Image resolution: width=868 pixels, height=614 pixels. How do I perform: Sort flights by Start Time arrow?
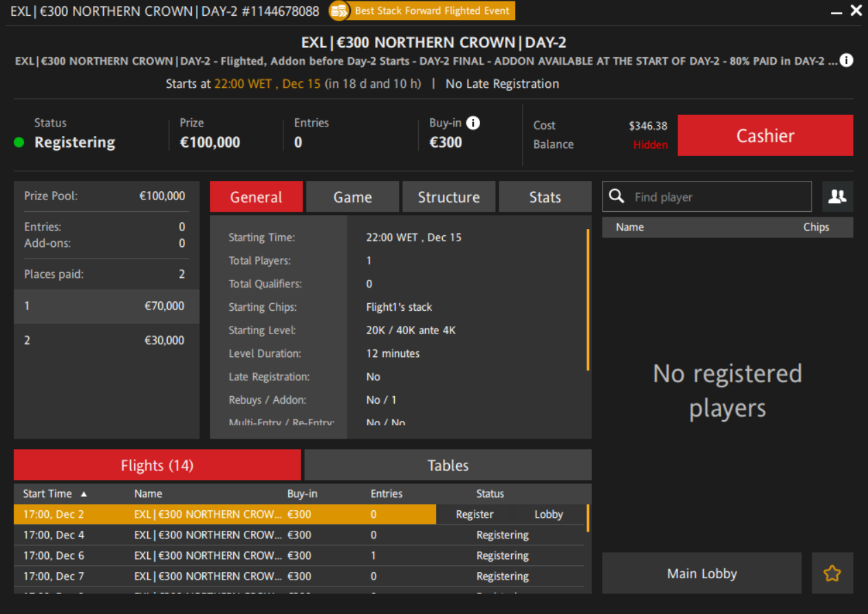coord(84,494)
